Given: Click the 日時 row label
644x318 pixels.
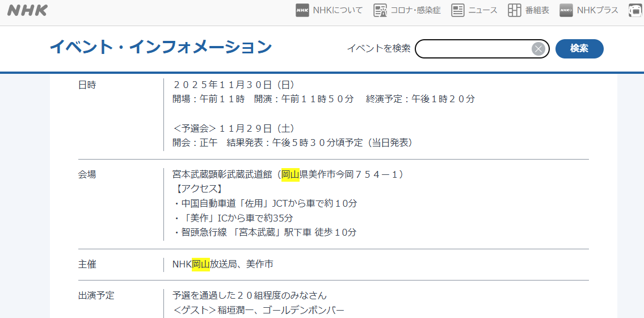Looking at the screenshot, I should tap(87, 85).
